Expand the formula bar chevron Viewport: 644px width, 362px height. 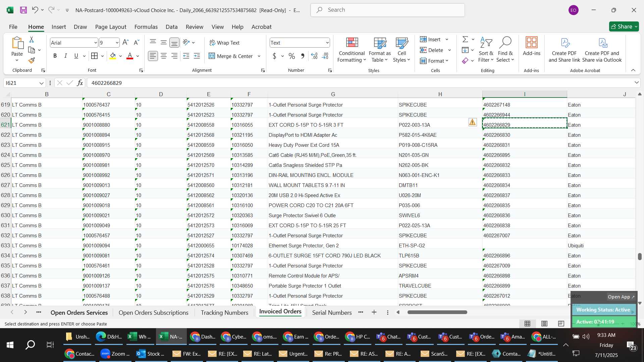(x=636, y=83)
